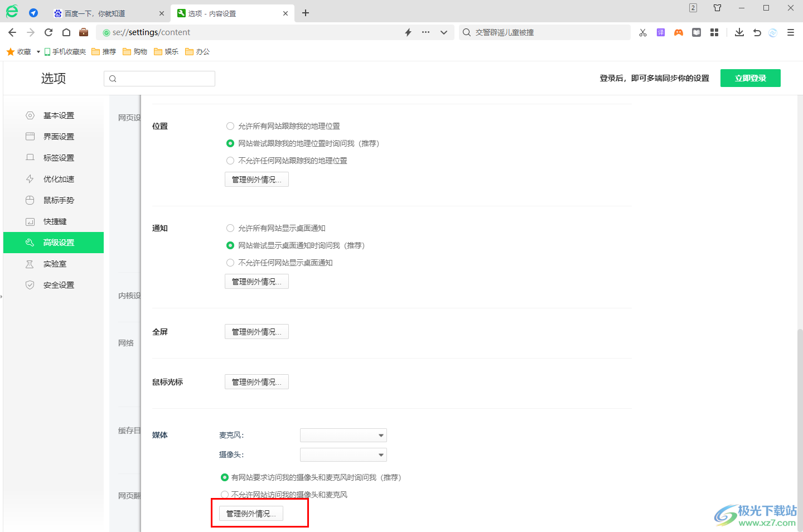Open the 推荐 bookmark folder
The image size is (803, 532).
(104, 51)
